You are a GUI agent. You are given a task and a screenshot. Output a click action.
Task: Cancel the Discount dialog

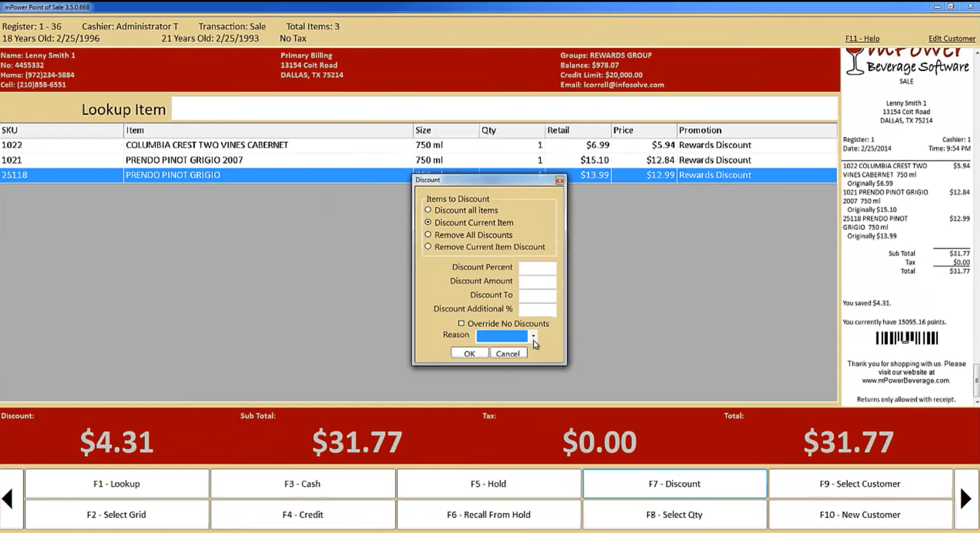508,353
